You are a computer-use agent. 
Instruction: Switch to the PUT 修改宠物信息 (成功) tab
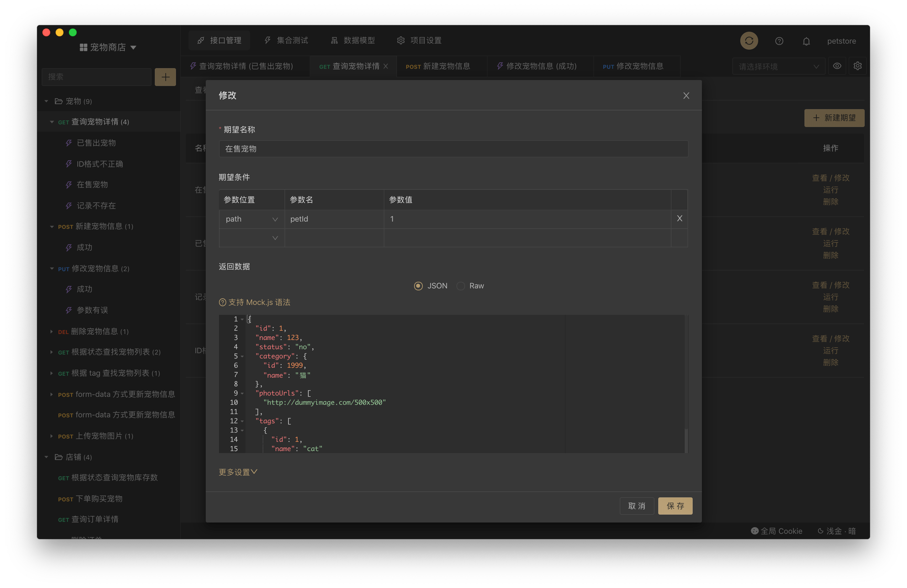coord(539,66)
